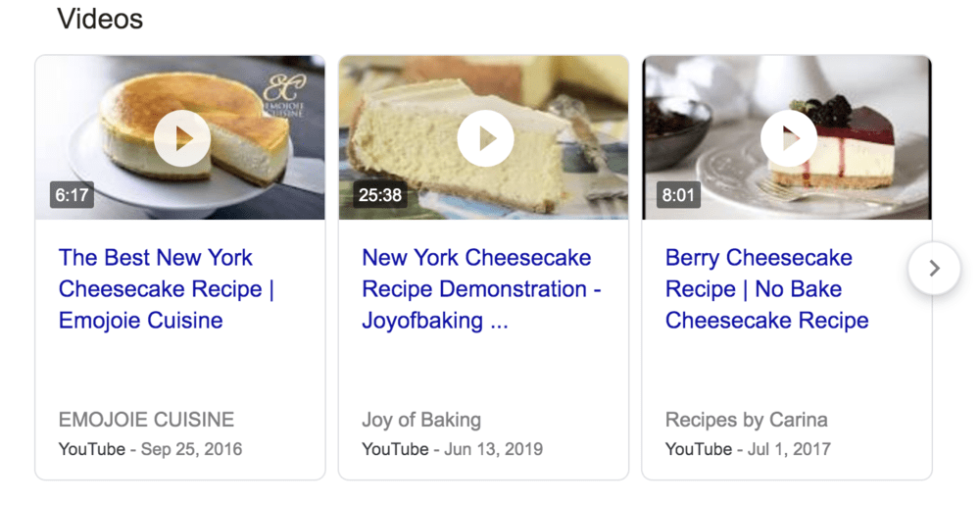The width and height of the screenshot is (980, 505).
Task: Click the 6:17 duration badge
Action: click(x=72, y=195)
